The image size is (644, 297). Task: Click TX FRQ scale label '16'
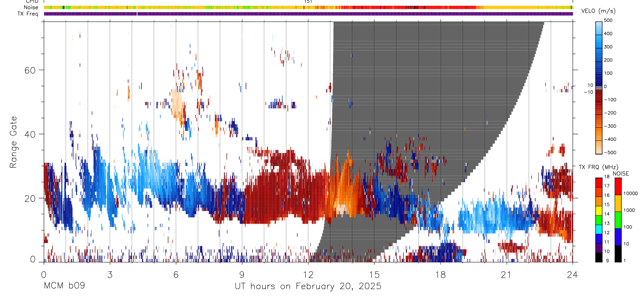606,195
